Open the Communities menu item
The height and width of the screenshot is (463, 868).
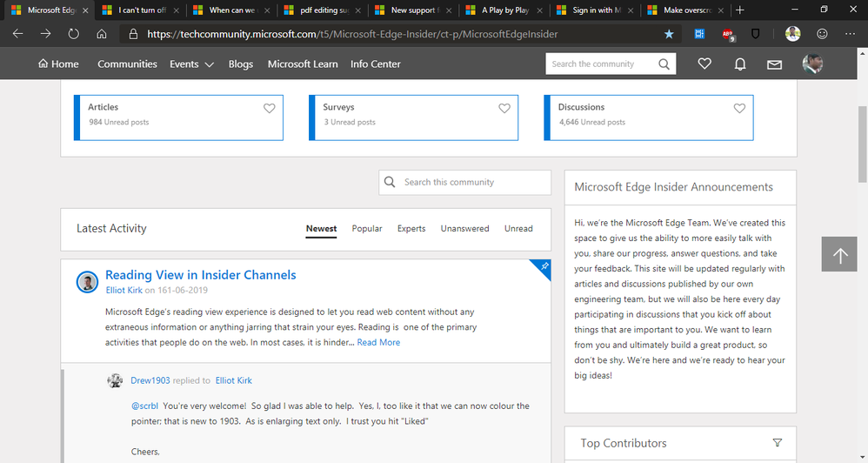point(127,64)
